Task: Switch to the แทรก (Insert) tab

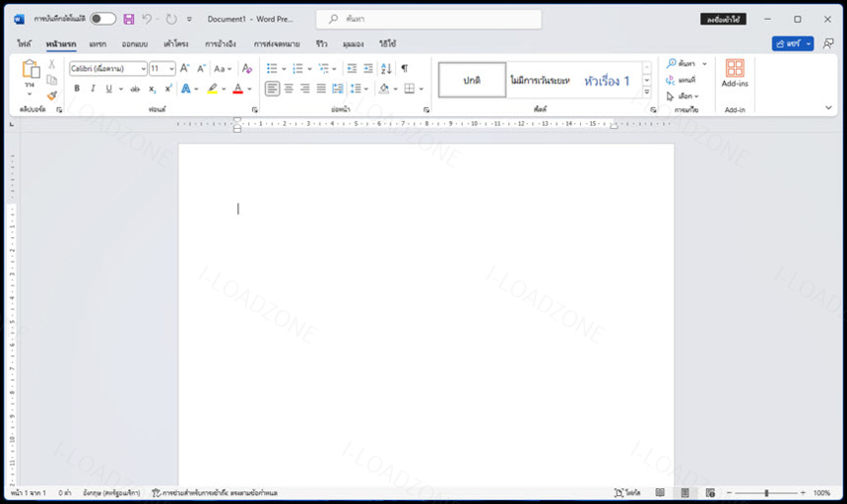Action: click(x=98, y=43)
